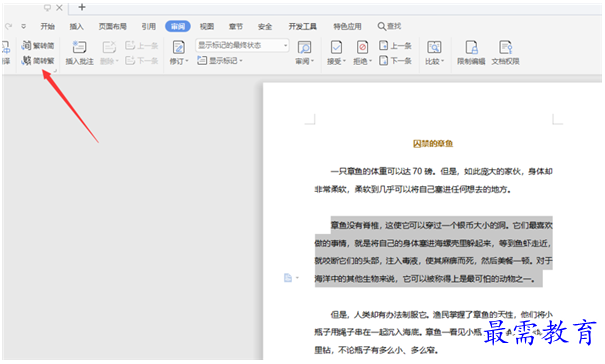Click the 查找 search box
The width and height of the screenshot is (605, 364).
389,26
